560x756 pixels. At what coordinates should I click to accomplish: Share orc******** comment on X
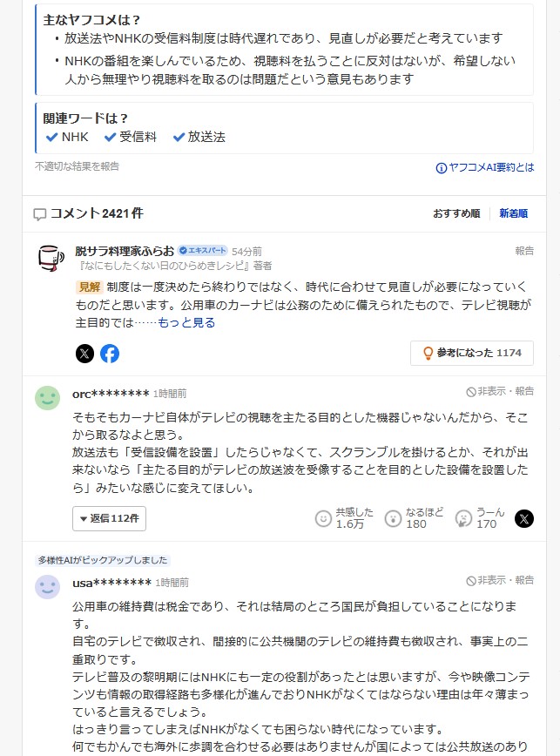[524, 519]
